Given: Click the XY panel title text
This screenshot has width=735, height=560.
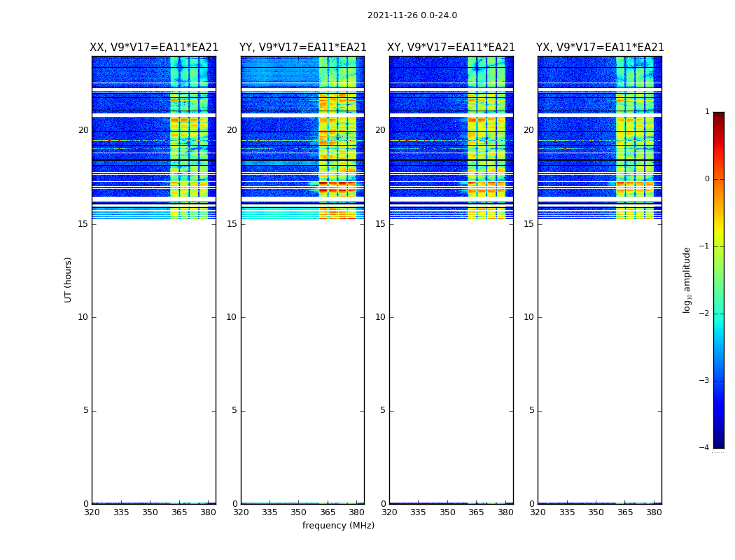Looking at the screenshot, I should (x=451, y=48).
